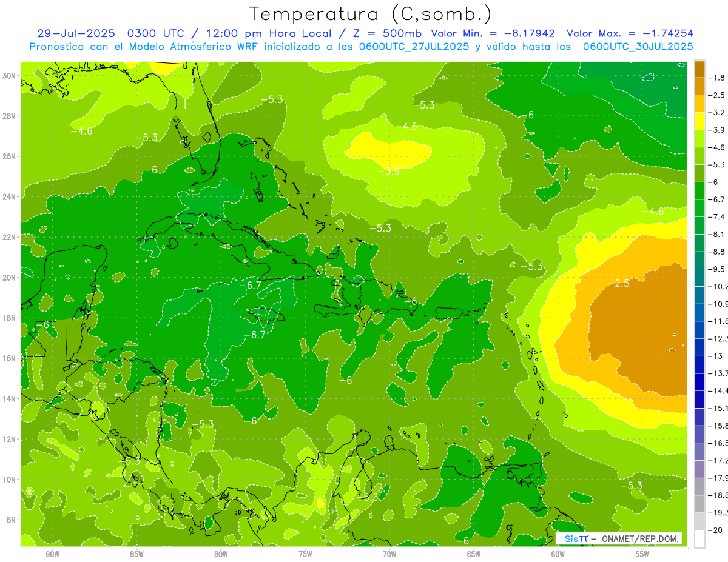Click the '10N' latitude axis label

pos(10,480)
